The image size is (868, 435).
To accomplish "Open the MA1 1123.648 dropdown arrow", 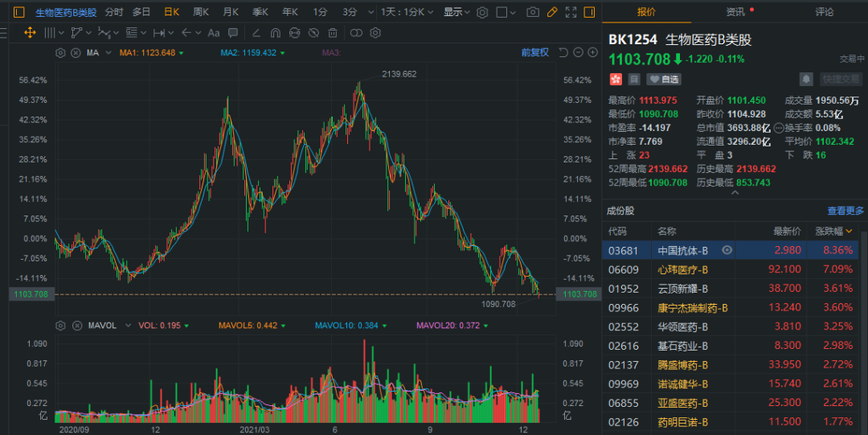I will 181,53.
